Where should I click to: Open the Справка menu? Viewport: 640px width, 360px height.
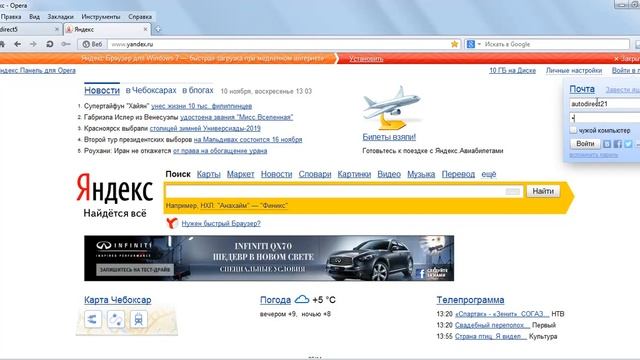[140, 17]
